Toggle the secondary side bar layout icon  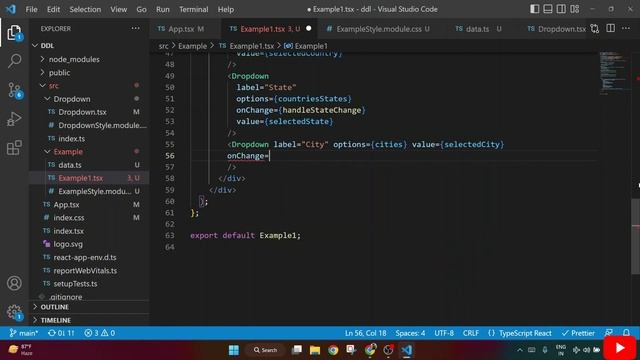coord(561,9)
